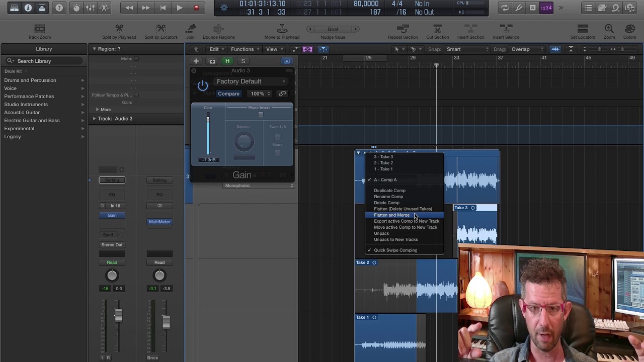Open the Colors palette icon
Screen dimensions: 644x362
tap(629, 29)
